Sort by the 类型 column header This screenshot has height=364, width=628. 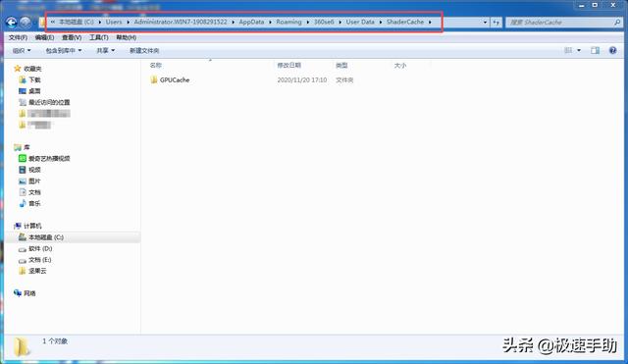(x=341, y=66)
